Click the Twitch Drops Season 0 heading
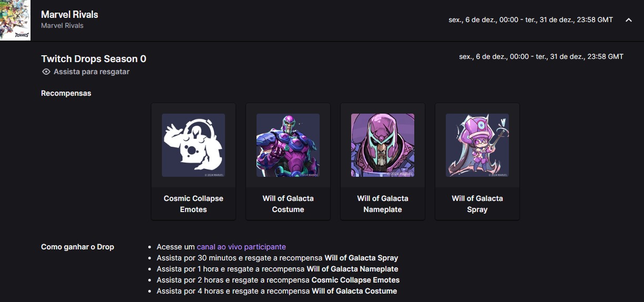644x302 pixels. click(x=94, y=59)
